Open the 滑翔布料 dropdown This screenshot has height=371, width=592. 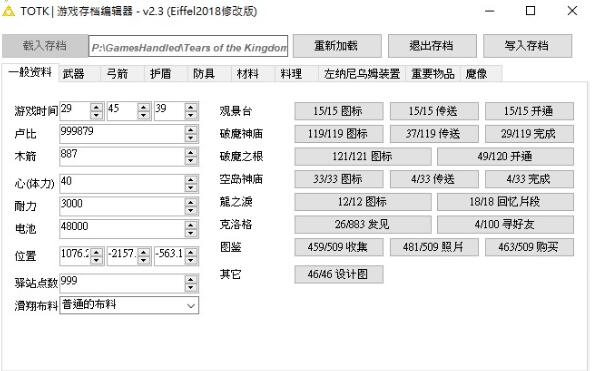pos(129,305)
